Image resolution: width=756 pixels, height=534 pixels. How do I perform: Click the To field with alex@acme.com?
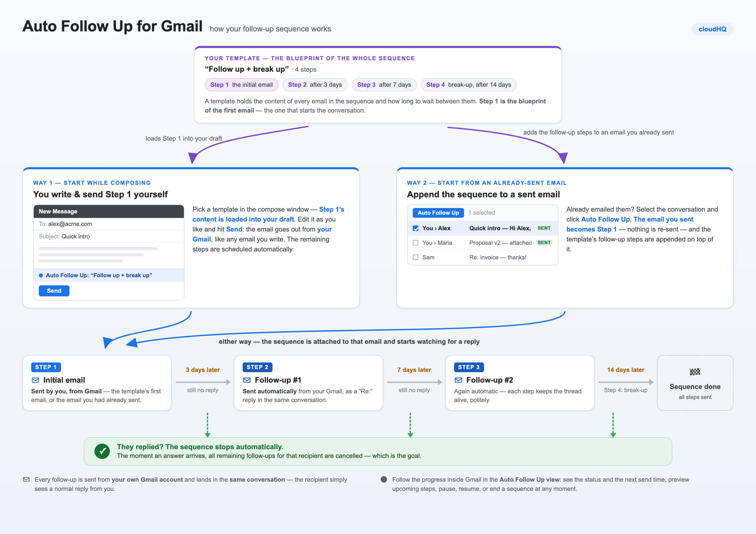tap(109, 224)
